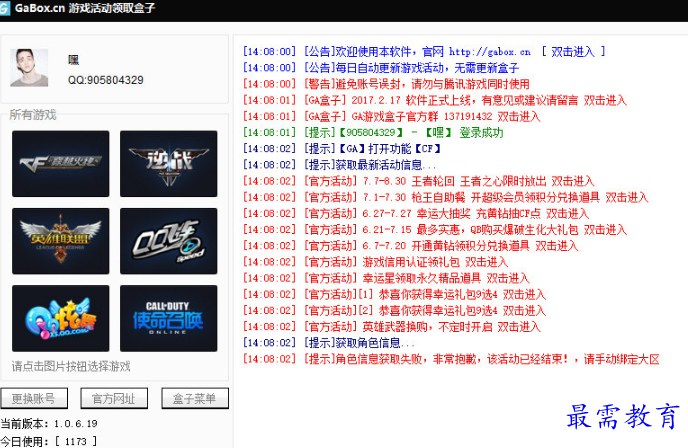
Task: Select activity 6.7-7.20 开通黄钻领积分
Action: click(x=410, y=246)
